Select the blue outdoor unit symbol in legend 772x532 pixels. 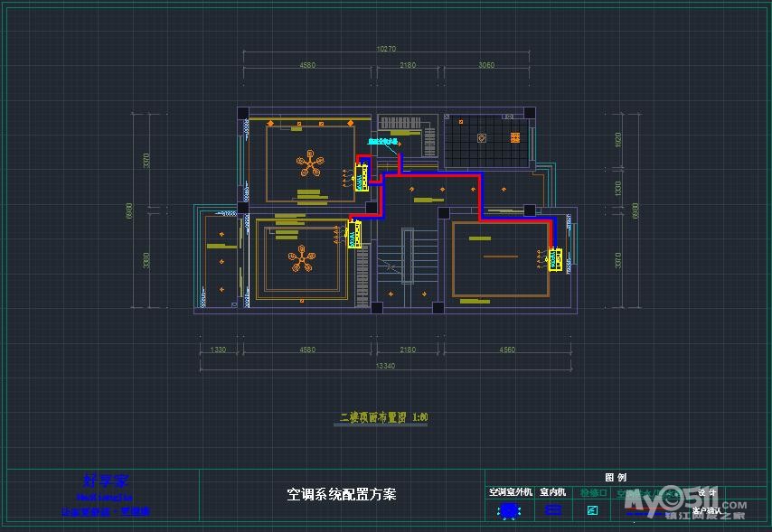click(510, 511)
